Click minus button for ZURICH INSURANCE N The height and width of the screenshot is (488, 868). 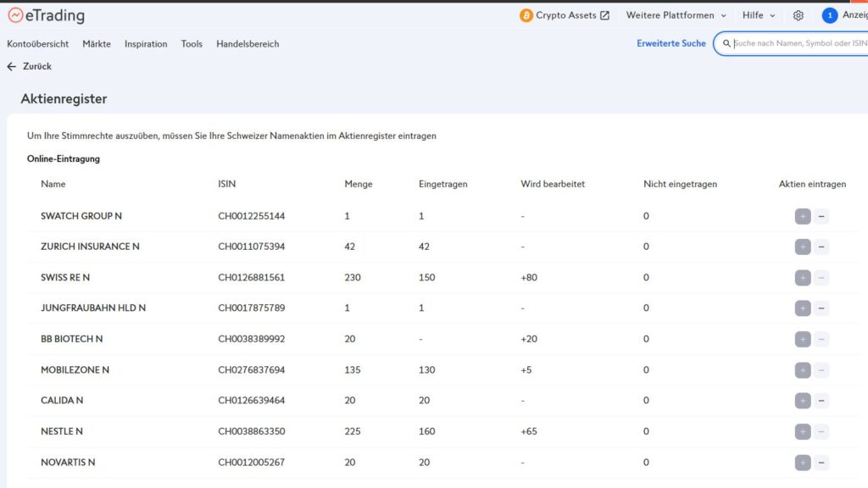pyautogui.click(x=821, y=247)
